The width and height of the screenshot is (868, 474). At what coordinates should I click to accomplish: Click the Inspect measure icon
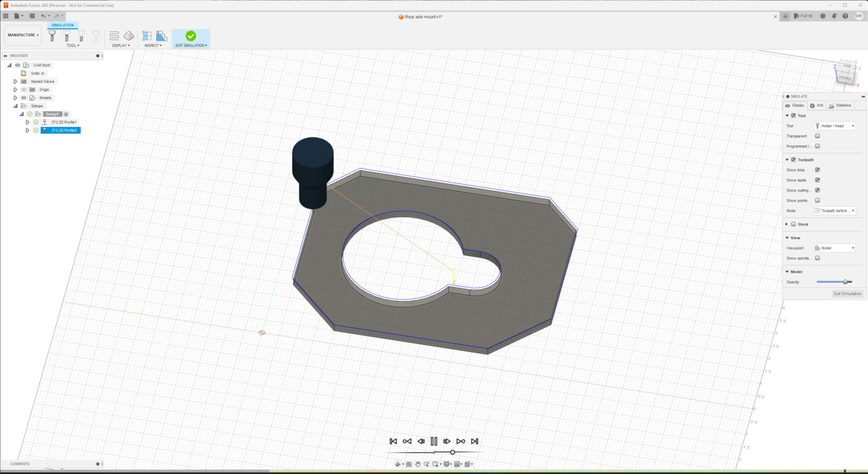click(x=147, y=35)
